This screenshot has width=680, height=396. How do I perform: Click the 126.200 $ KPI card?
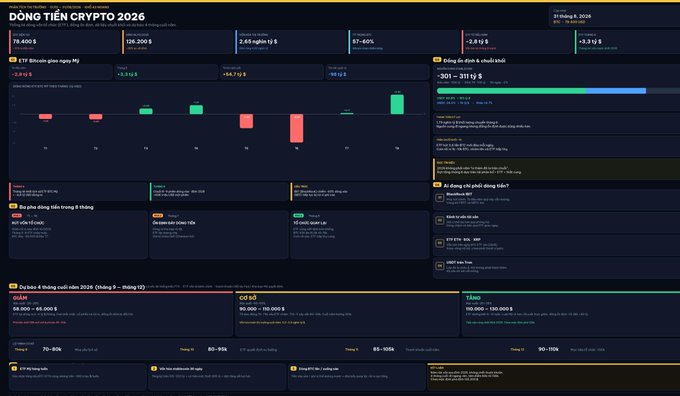pyautogui.click(x=177, y=42)
